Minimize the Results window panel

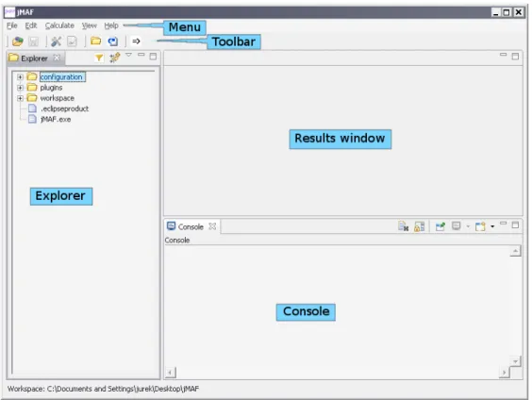pyautogui.click(x=503, y=55)
